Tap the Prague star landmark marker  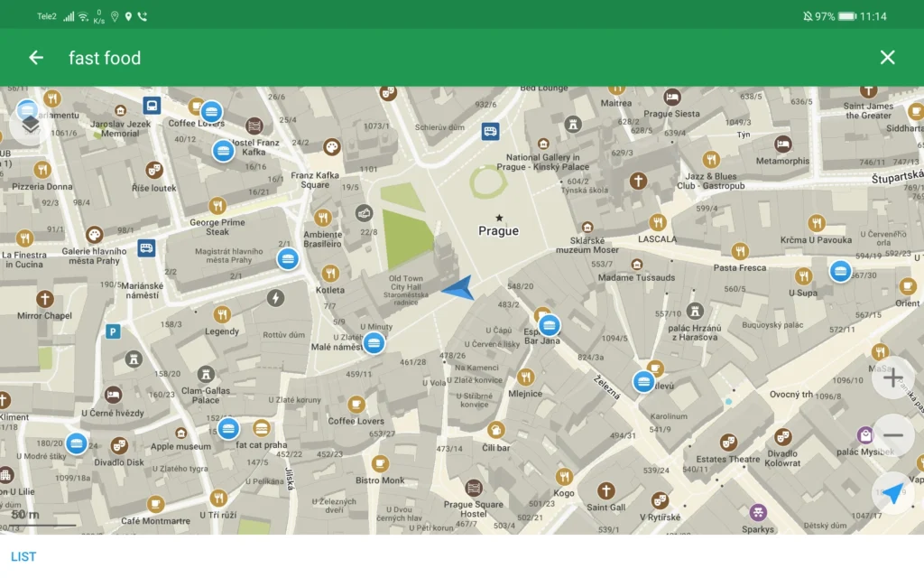pos(499,217)
